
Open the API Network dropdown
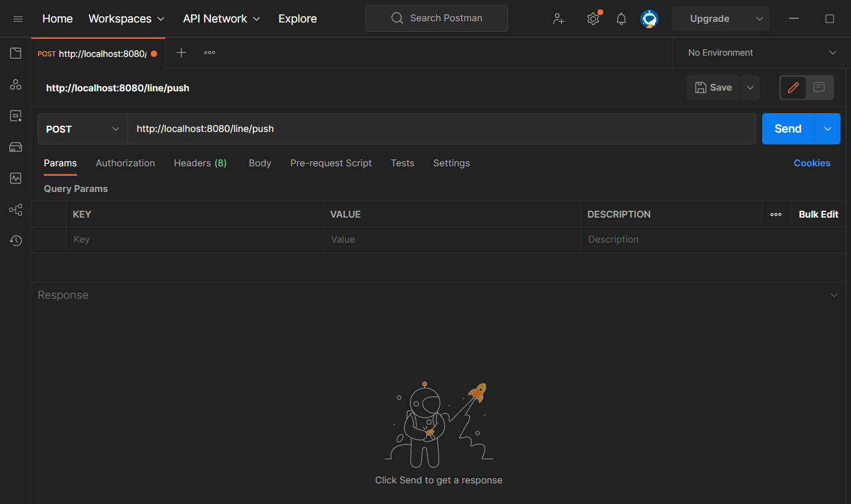(x=222, y=19)
